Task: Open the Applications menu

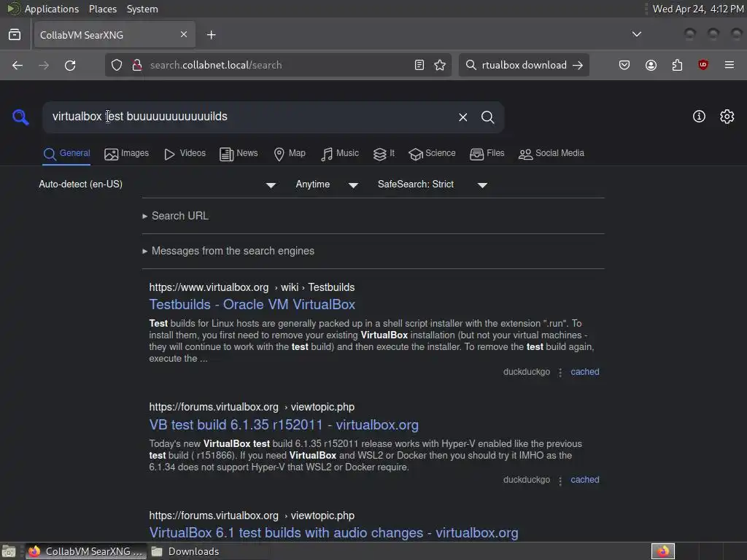Action: (52, 9)
